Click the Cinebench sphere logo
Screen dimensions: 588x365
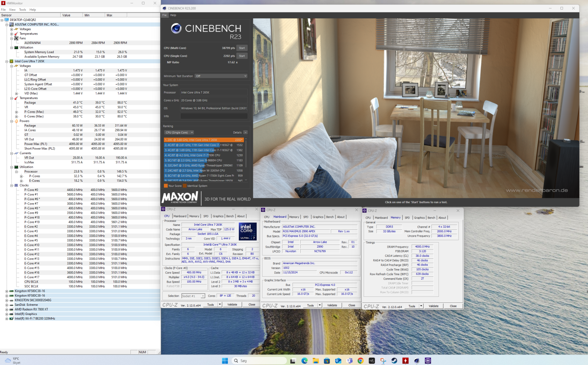[176, 28]
